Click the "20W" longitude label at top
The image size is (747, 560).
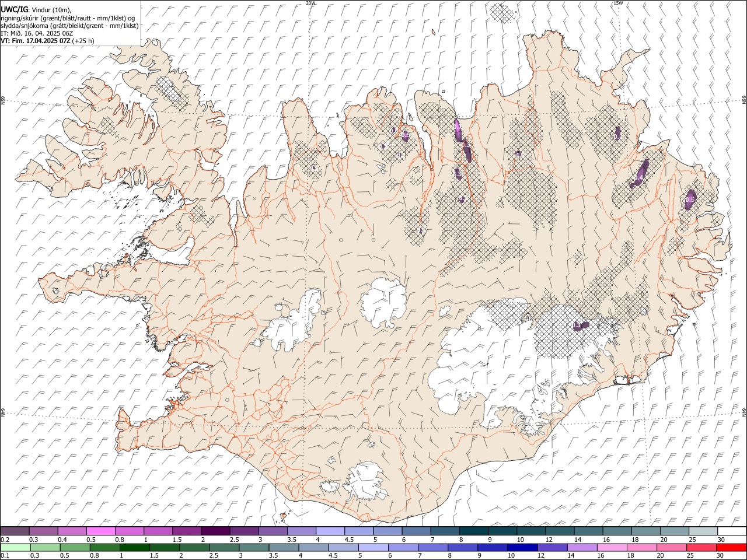click(x=310, y=3)
